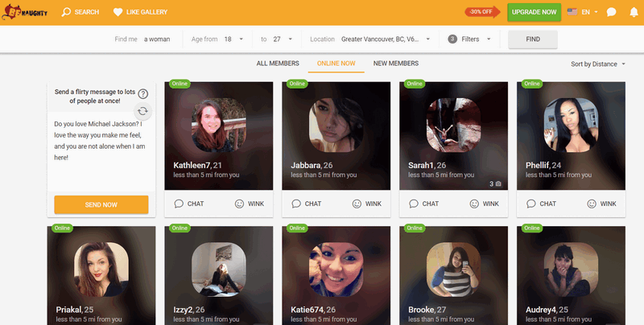Open Katie674's profile photo
Screen dimensions: 644x325
pyautogui.click(x=336, y=269)
